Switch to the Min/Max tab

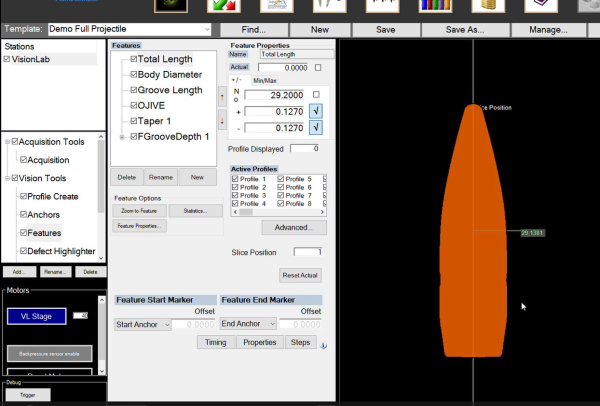(265, 79)
